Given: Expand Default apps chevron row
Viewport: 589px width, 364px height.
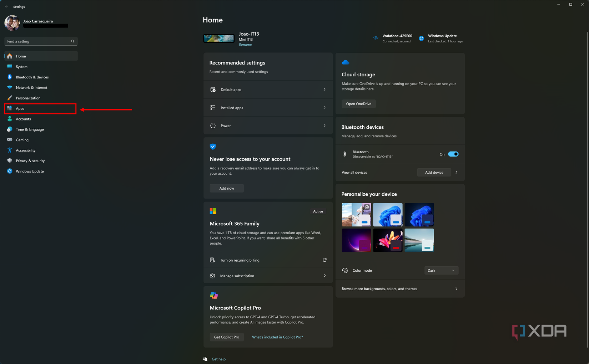Looking at the screenshot, I should point(268,89).
